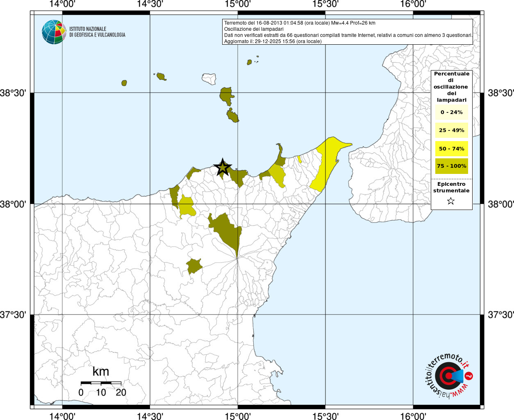Click the 'Aggiornato il' update date line
The height and width of the screenshot is (420, 514).
[x=273, y=41]
